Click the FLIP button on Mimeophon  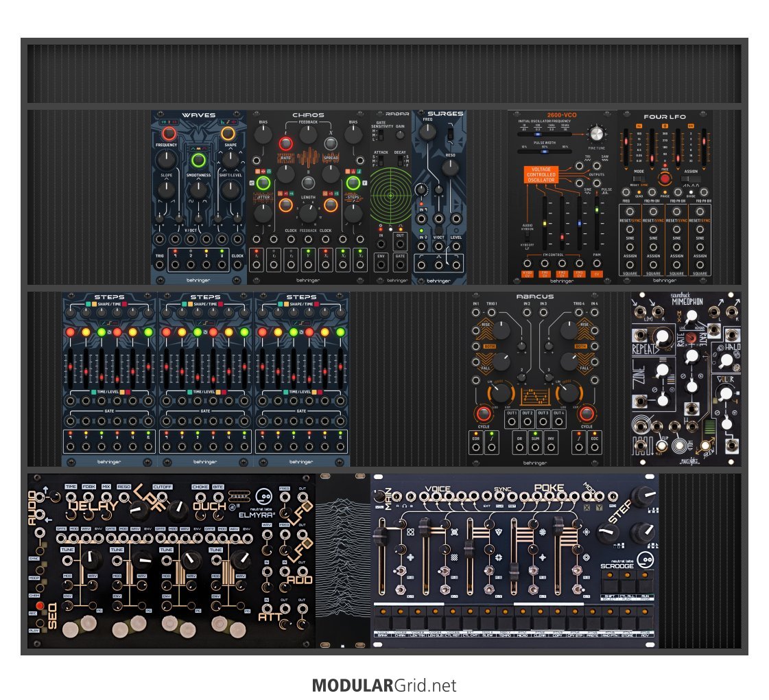[x=662, y=446]
